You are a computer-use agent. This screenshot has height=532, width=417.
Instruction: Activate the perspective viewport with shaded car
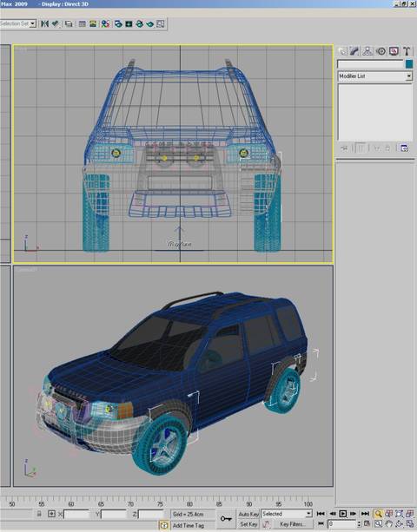[173, 376]
